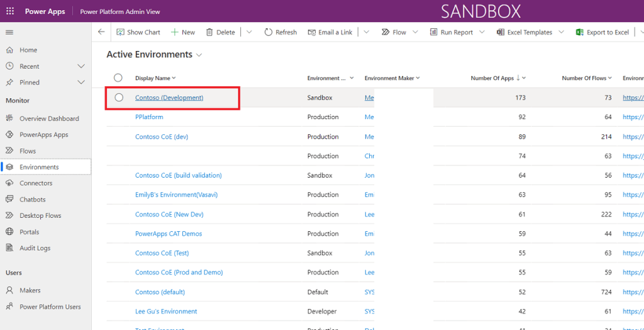This screenshot has width=644, height=330.
Task: Select Flows in the left navigation
Action: click(x=28, y=151)
